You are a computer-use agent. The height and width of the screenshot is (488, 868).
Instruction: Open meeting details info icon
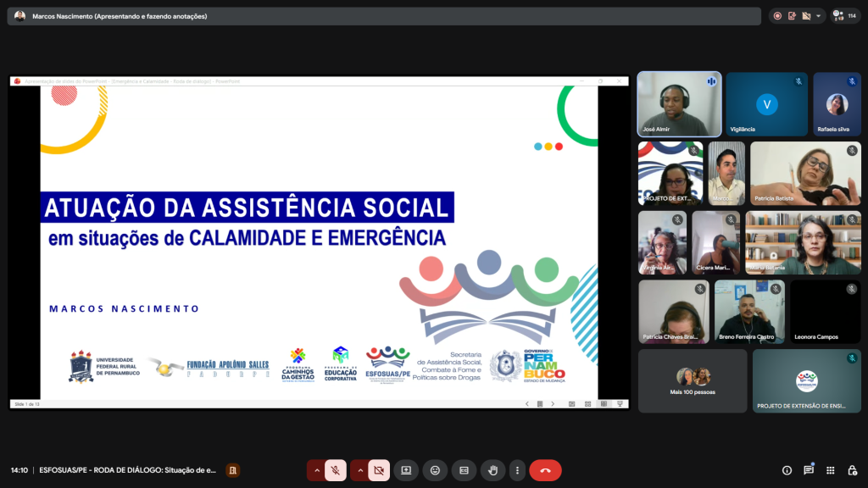(787, 470)
